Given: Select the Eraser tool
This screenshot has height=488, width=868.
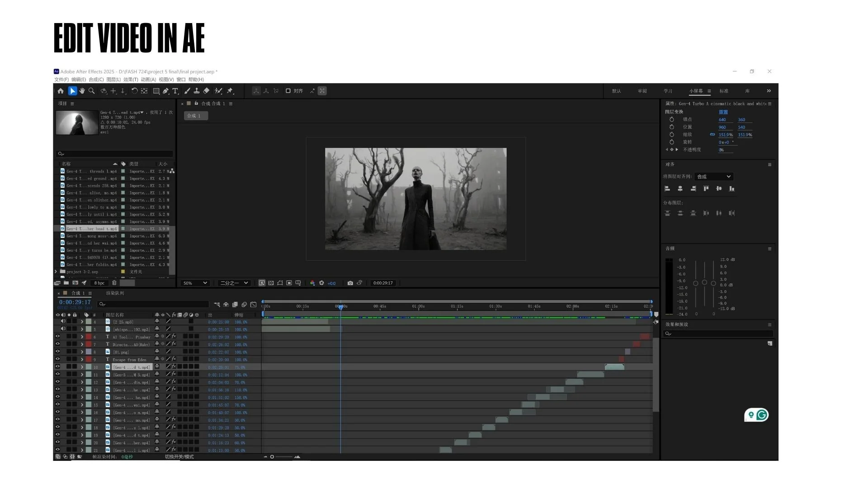Looking at the screenshot, I should point(206,91).
